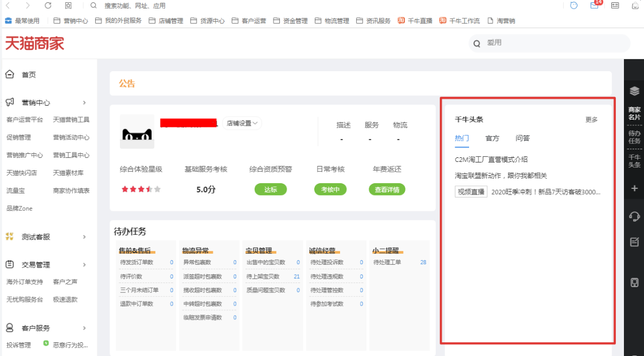Open 千牛工作流 bookmark

click(x=459, y=21)
